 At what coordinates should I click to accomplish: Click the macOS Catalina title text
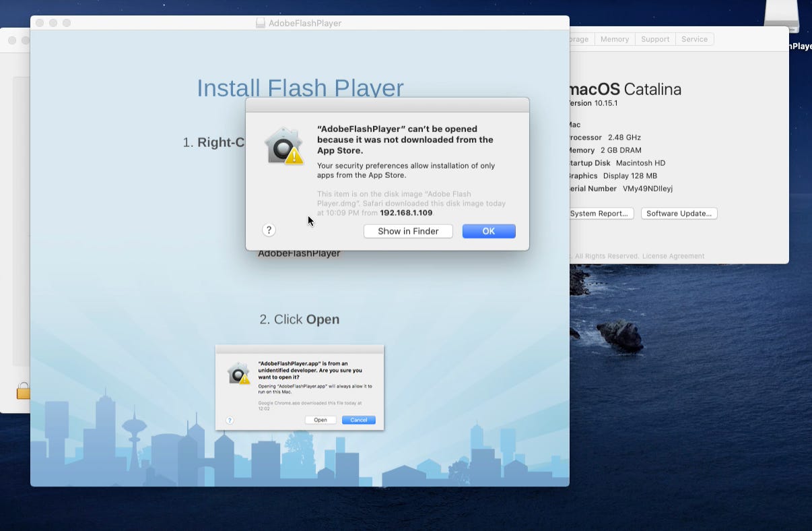point(625,89)
